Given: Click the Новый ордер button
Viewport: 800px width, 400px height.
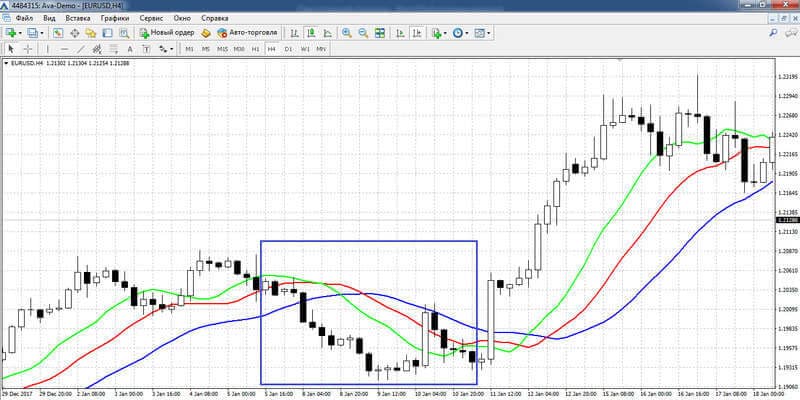Looking at the screenshot, I should (167, 33).
